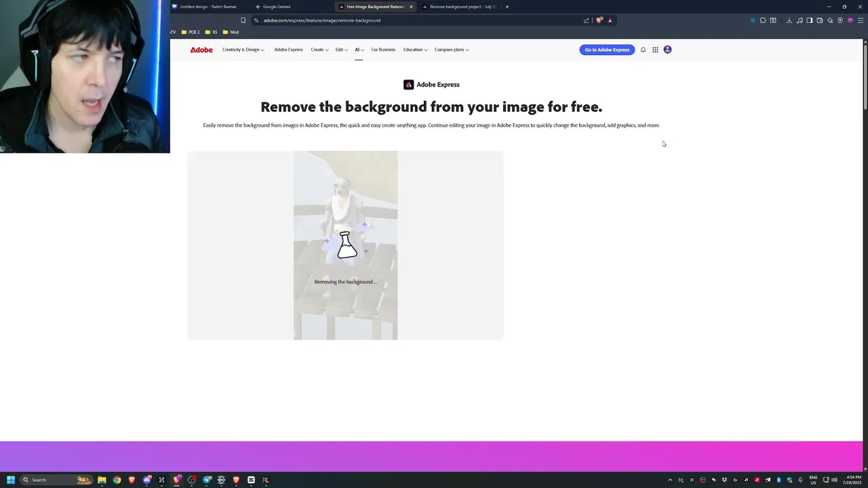Screen dimensions: 868x488
Task: Launch Google Chrome from taskbar
Action: (x=117, y=480)
